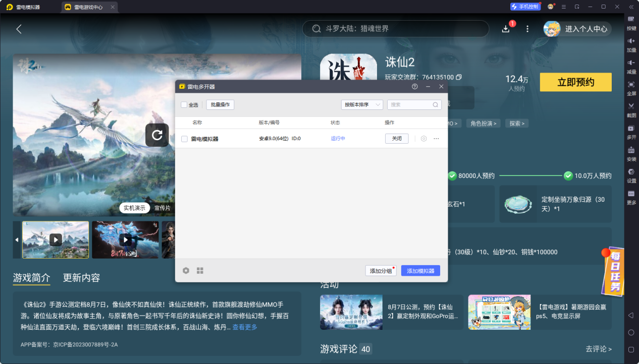The image size is (639, 364).
Task: Open multi-instance manager settings hexagon icon
Action: 186,271
